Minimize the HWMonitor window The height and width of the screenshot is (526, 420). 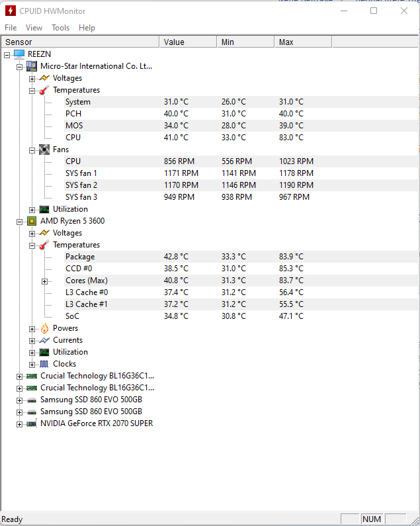[x=344, y=11]
